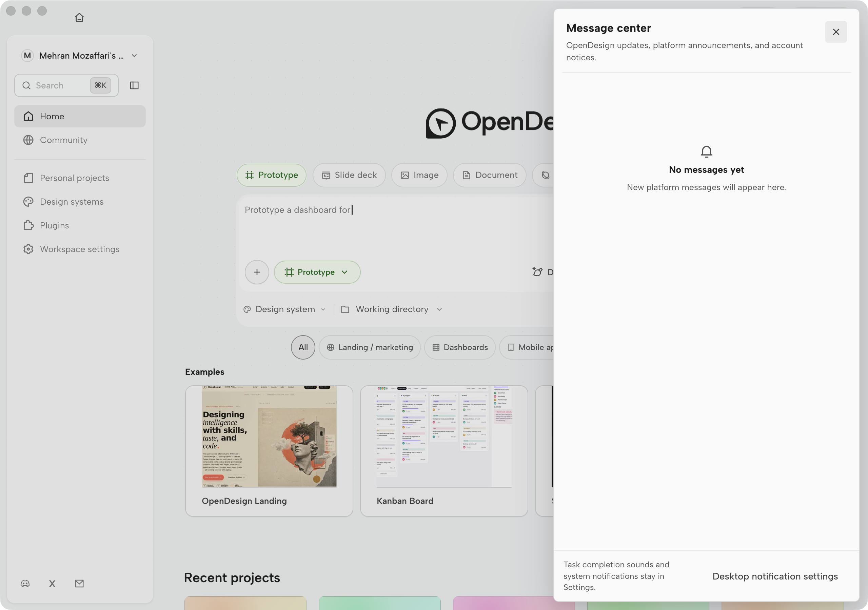
Task: Open Workspace settings
Action: [x=80, y=249]
